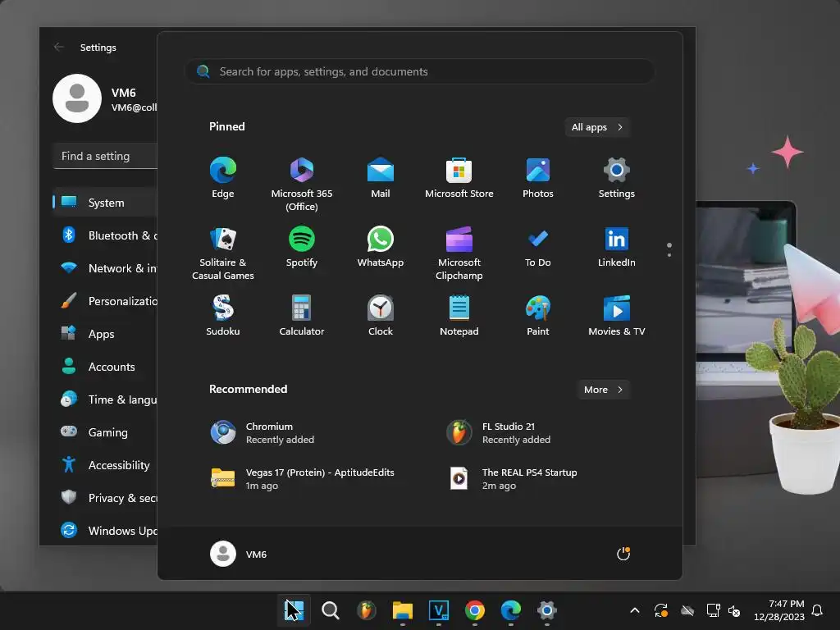The width and height of the screenshot is (840, 630).
Task: Select Network & internet in Settings
Action: 106,268
